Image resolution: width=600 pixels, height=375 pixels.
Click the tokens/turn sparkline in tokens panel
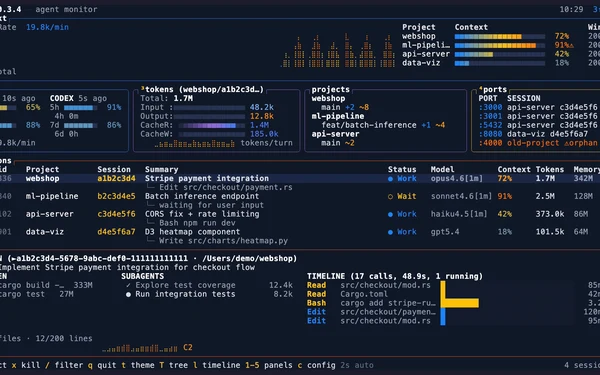[x=195, y=143]
